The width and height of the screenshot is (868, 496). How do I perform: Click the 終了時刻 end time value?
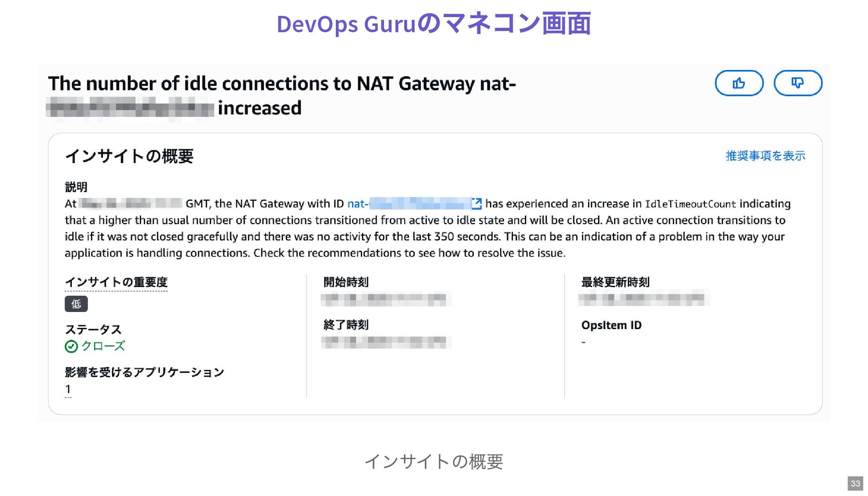coord(383,342)
